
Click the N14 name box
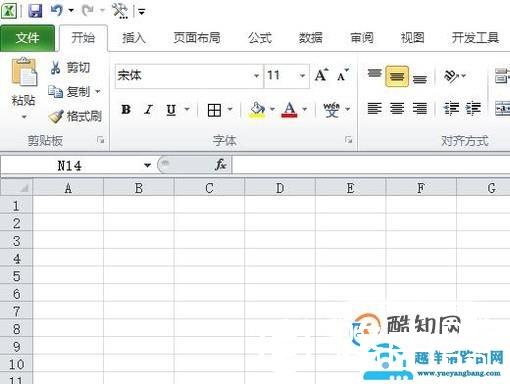tap(70, 165)
